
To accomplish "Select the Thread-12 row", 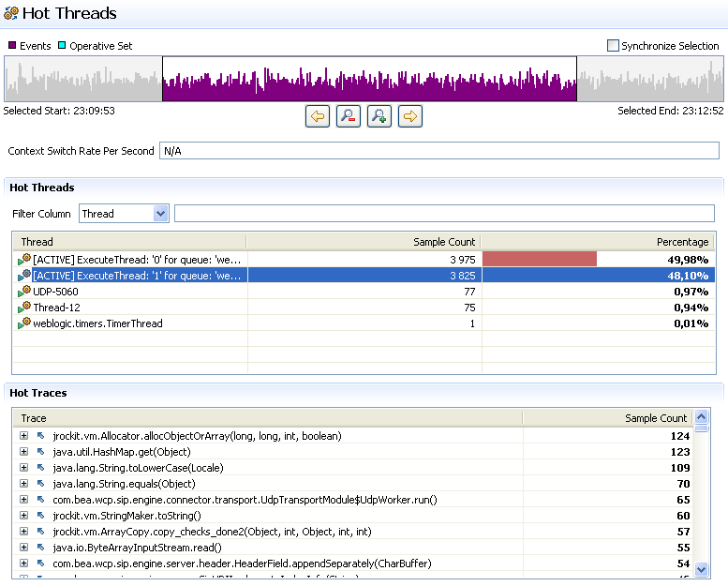I will pos(364,308).
